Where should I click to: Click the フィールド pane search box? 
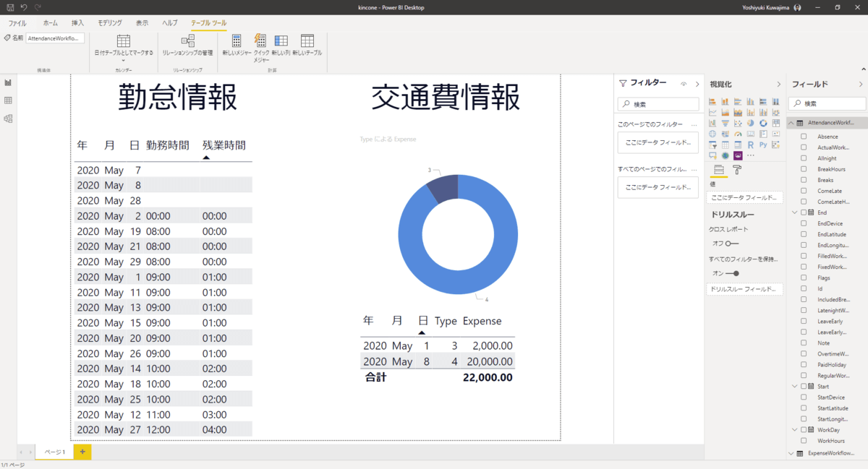tap(826, 103)
